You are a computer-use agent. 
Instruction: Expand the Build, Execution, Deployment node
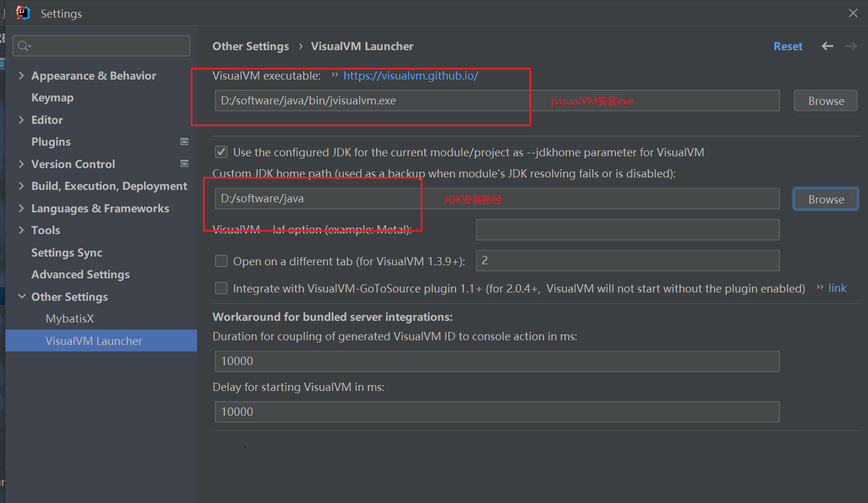pyautogui.click(x=21, y=186)
